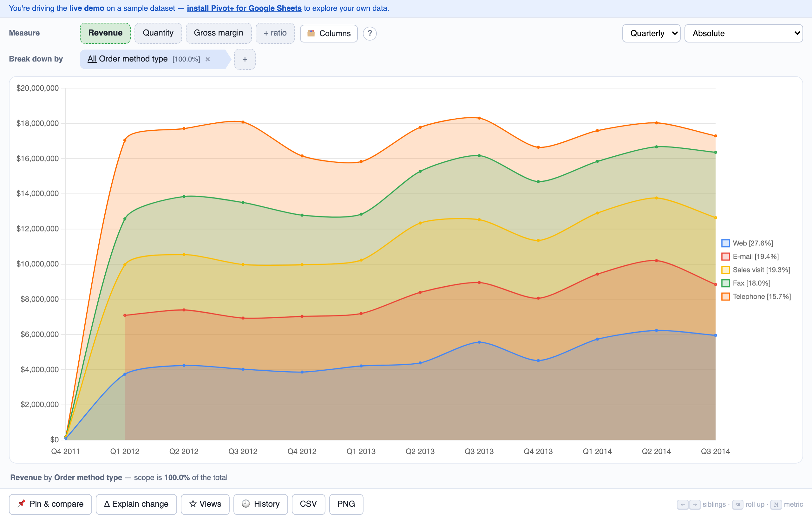Switch the measure to Gross margin
This screenshot has height=520, width=812.
click(219, 33)
